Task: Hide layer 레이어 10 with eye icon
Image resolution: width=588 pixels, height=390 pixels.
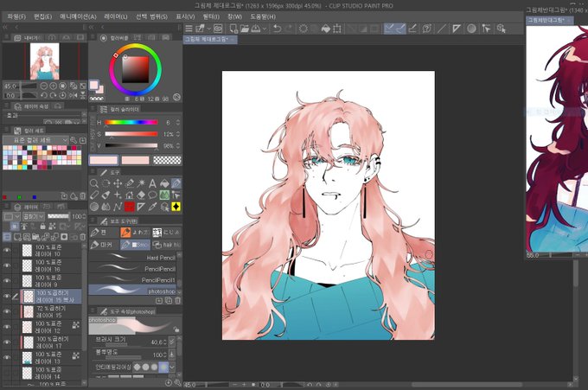Action: (x=7, y=250)
